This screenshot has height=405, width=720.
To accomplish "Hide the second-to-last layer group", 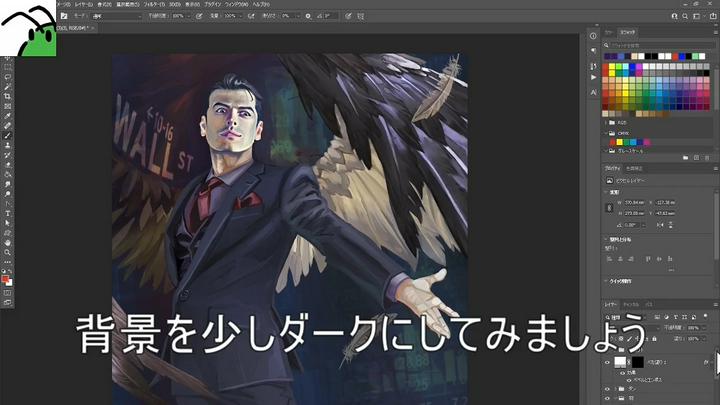I will click(607, 389).
